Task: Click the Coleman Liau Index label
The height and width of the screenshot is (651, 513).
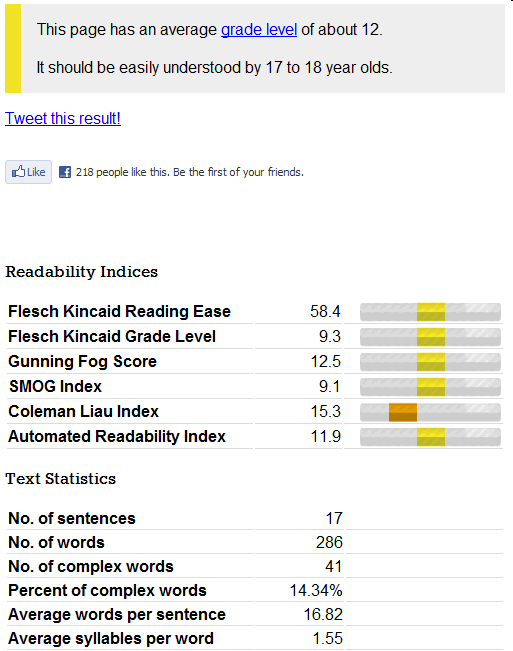Action: click(83, 411)
